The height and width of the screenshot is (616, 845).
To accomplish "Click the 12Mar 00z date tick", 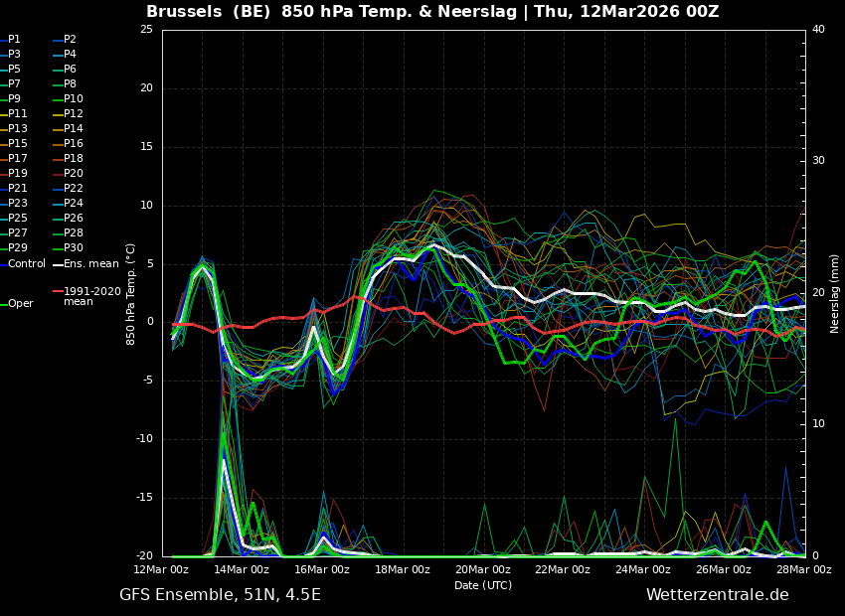I will tap(161, 570).
